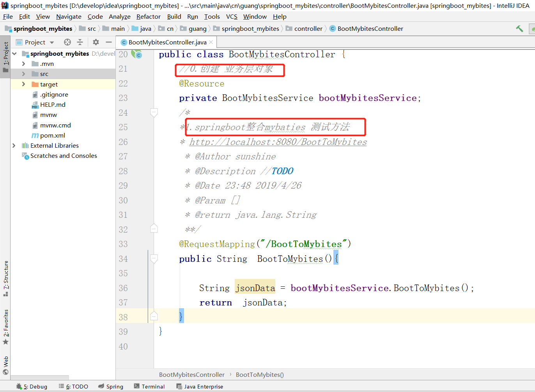Click the .mvn folder icon
The width and height of the screenshot is (535, 392).
click(35, 64)
